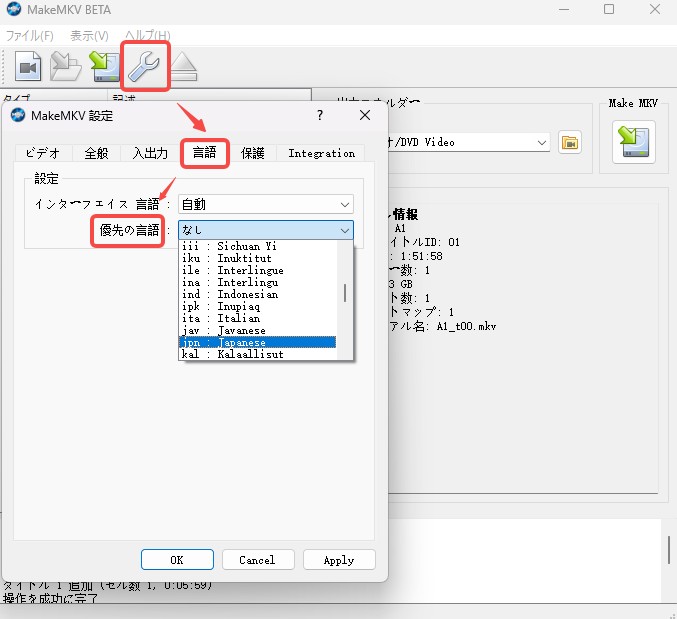Expand the output folder path dropdown
This screenshot has height=619, width=677.
tap(541, 142)
